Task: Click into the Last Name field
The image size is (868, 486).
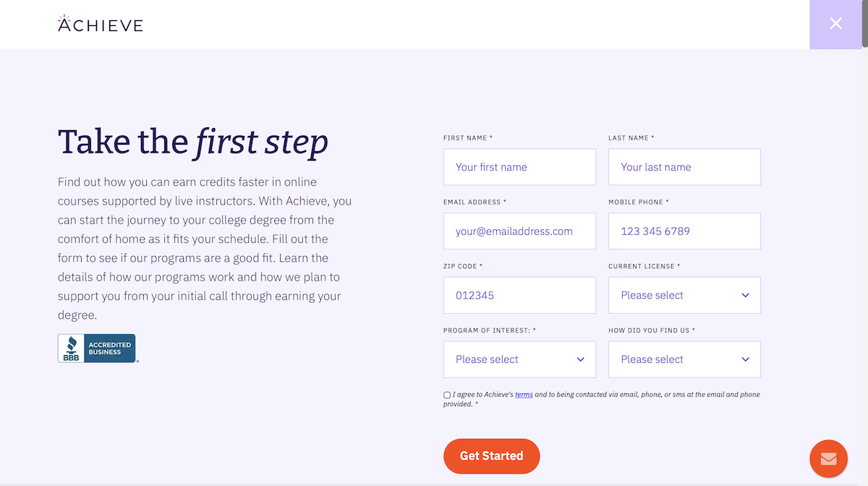Action: [684, 167]
